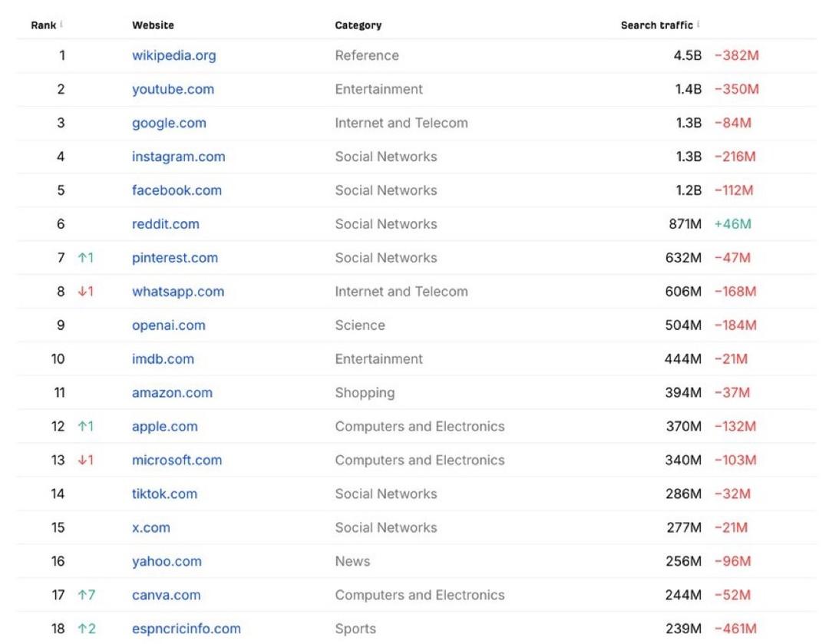Visit the reddit.com website link
The height and width of the screenshot is (644, 829).
coord(165,224)
